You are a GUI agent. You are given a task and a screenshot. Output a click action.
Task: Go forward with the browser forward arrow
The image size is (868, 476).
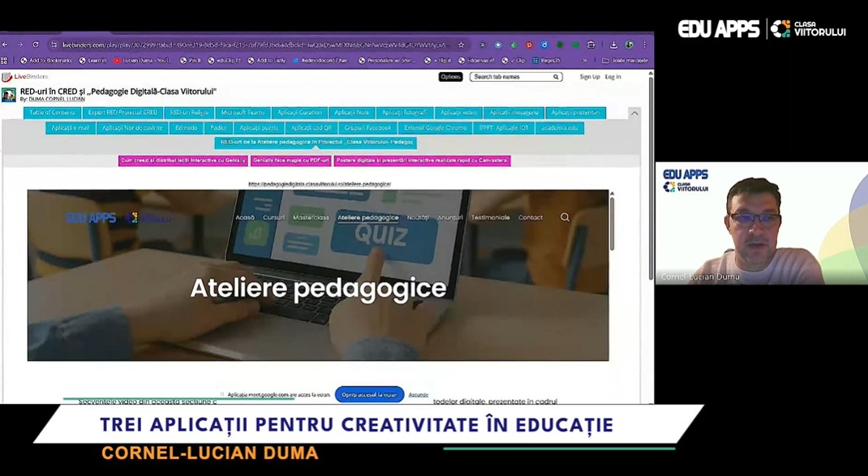[x=20, y=45]
